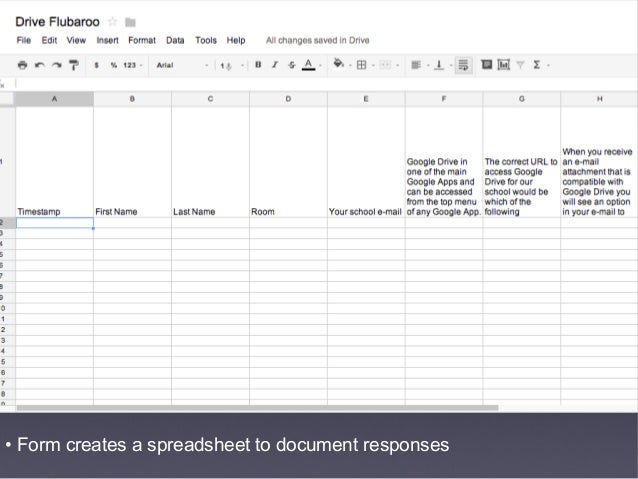
Task: Format as percent
Action: [x=114, y=65]
